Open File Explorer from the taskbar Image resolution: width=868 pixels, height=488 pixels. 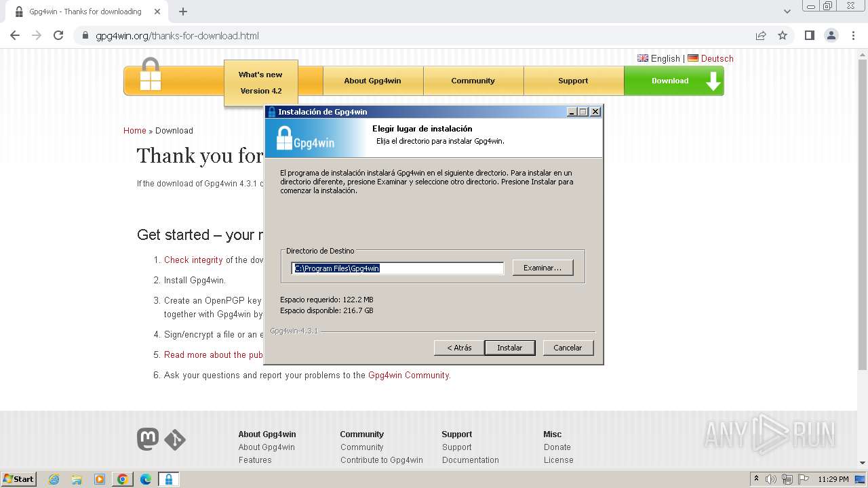click(77, 479)
